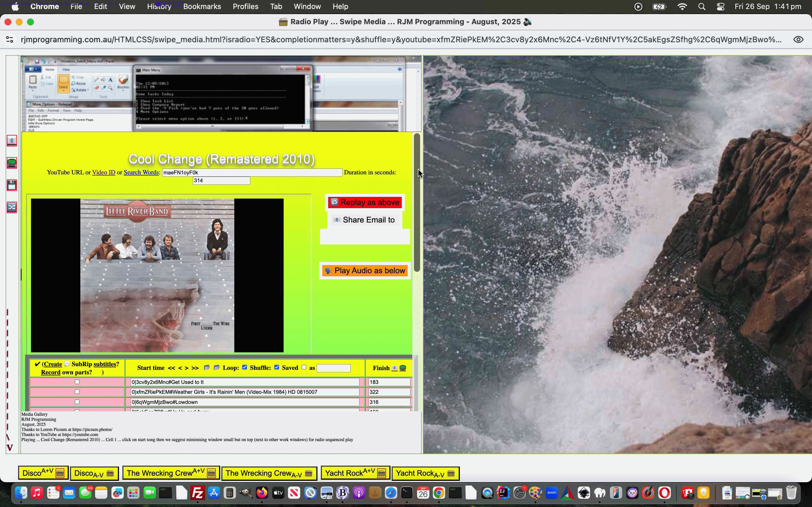Open the FileZilla app in the dock
This screenshot has width=812, height=507.
click(197, 493)
